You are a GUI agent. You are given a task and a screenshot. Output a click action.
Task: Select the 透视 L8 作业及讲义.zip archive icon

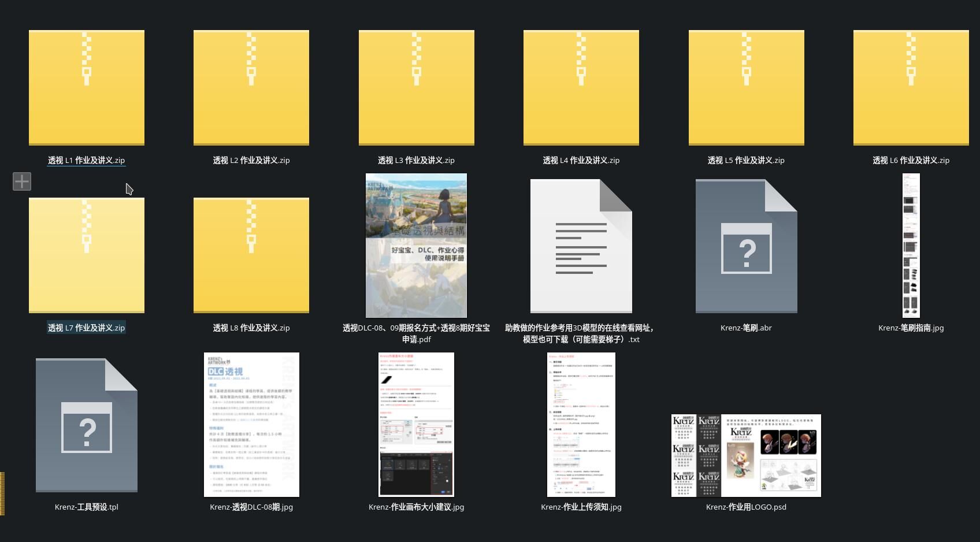click(x=251, y=255)
